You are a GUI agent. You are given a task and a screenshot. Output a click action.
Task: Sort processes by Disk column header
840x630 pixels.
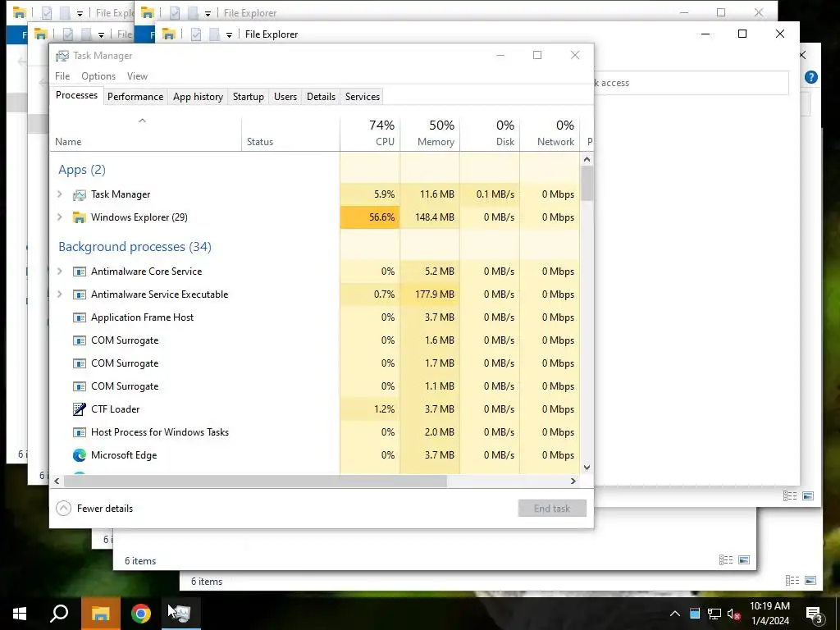(491, 133)
